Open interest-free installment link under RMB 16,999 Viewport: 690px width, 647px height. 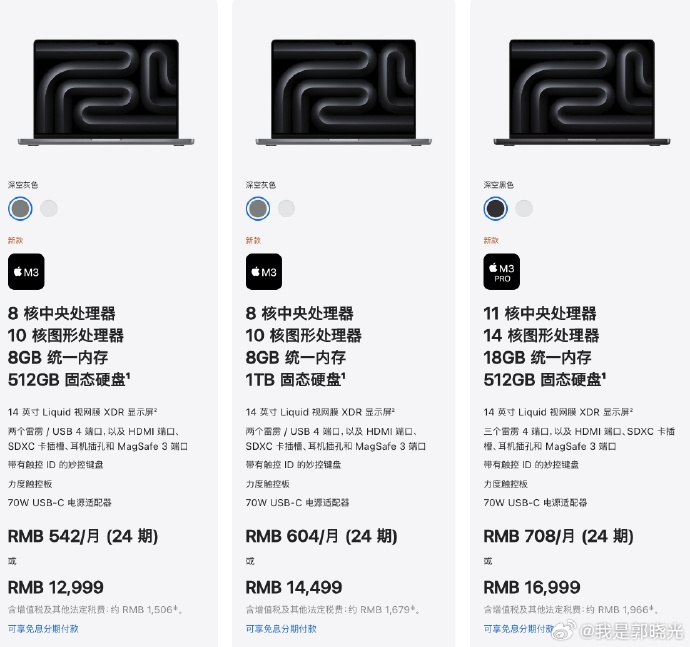point(518,629)
